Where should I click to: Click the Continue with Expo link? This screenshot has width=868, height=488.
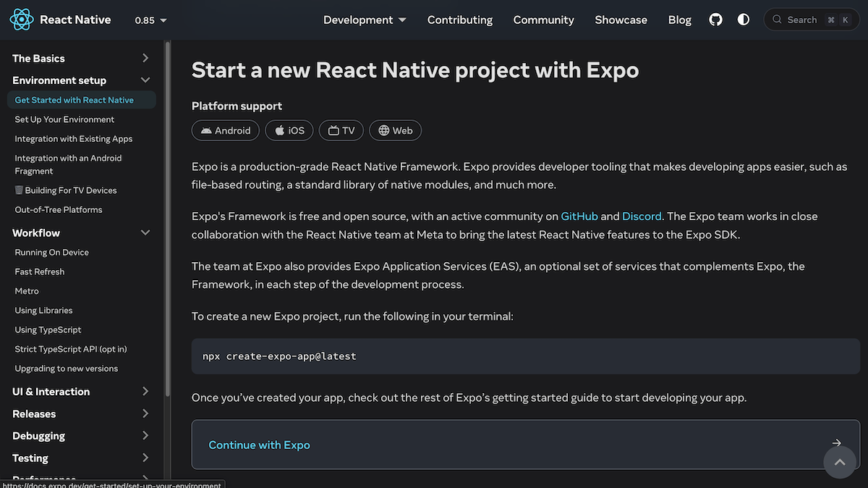(x=259, y=445)
